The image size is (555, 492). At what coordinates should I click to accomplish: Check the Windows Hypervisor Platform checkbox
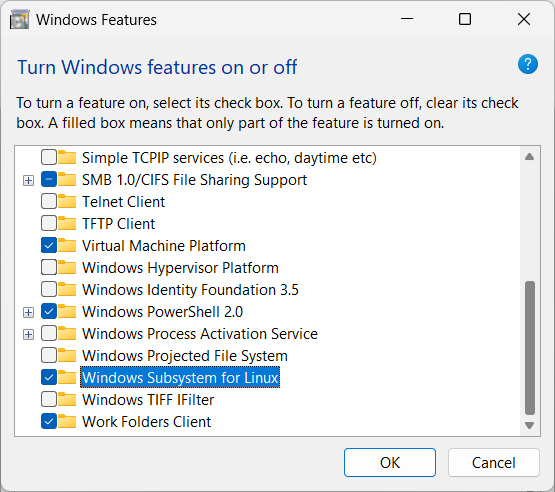point(49,268)
